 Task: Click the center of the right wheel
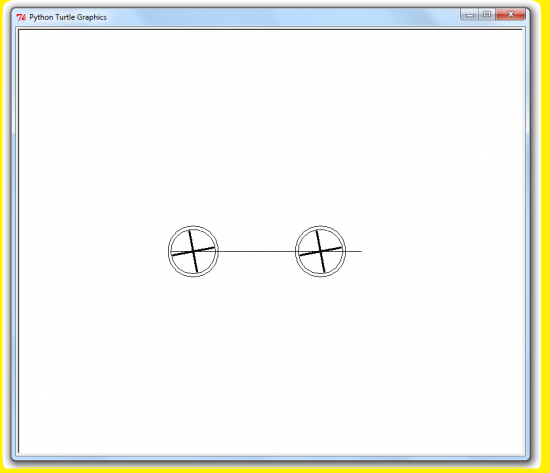[x=320, y=251]
